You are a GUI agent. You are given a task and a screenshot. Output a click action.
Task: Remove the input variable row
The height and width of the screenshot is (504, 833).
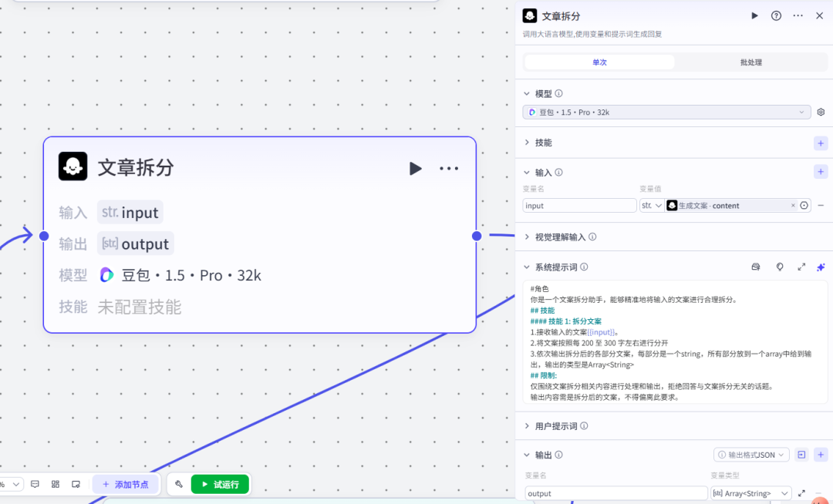coord(821,205)
